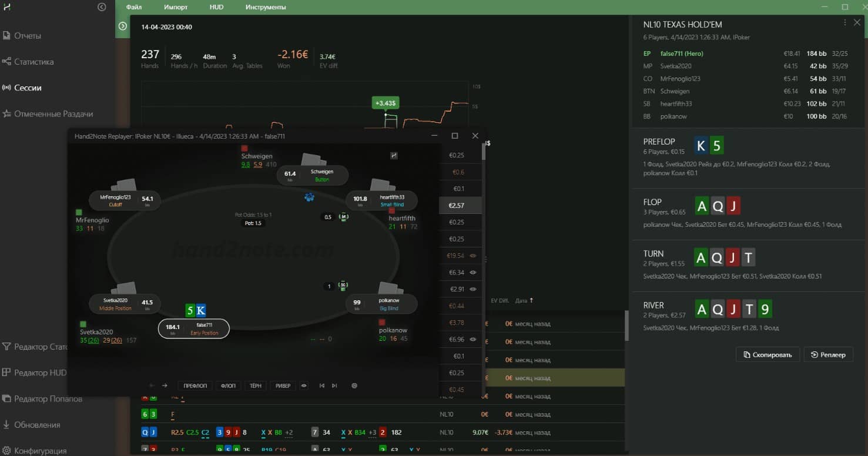
Task: Skip to next hand in replayer
Action: [x=334, y=386]
